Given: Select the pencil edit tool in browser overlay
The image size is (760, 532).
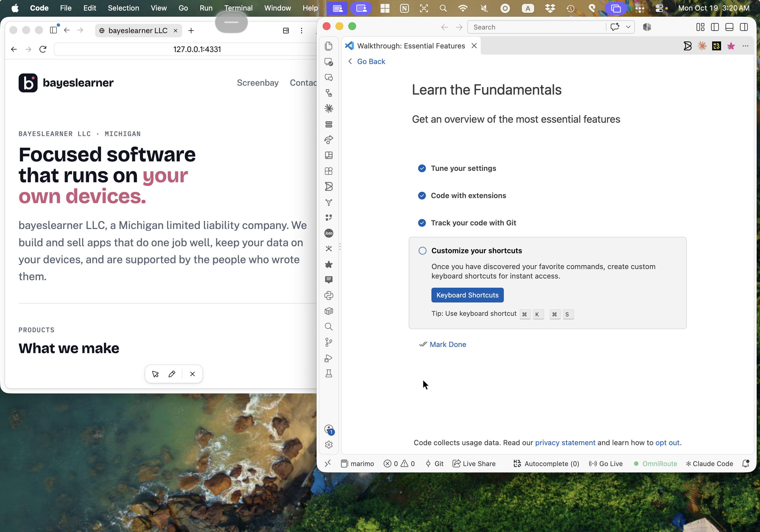Looking at the screenshot, I should [x=172, y=374].
